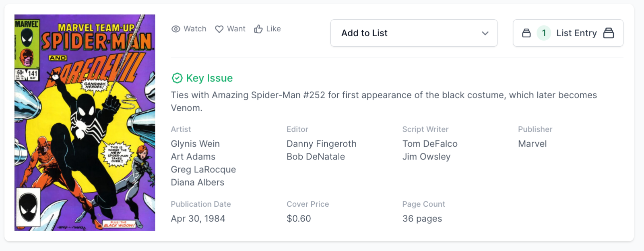Open script writer Tom DeFalco's page
The height and width of the screenshot is (251, 644).
tap(430, 144)
